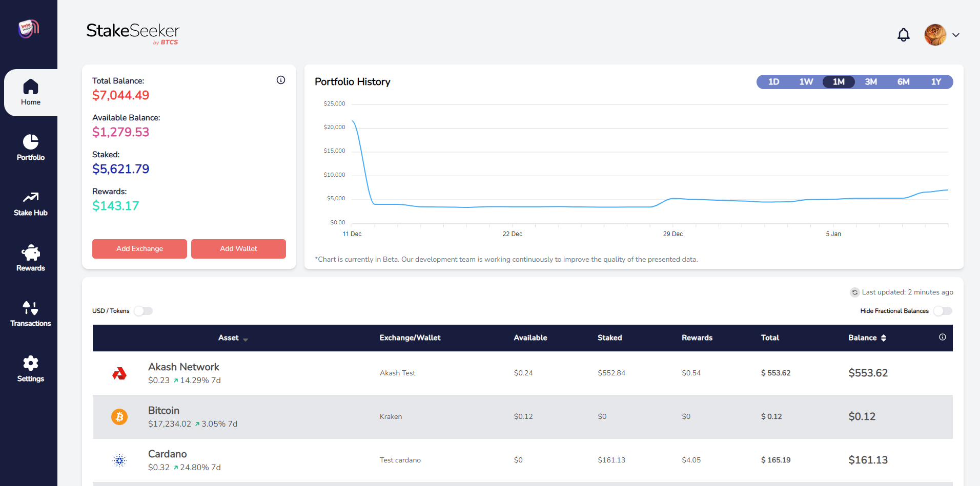
Task: Select the 3M chart range
Action: 871,82
